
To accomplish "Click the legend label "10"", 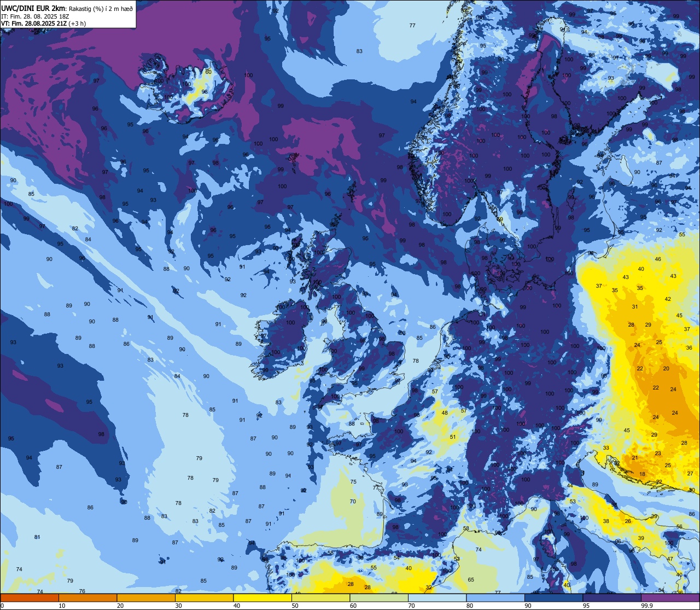I will (62, 606).
